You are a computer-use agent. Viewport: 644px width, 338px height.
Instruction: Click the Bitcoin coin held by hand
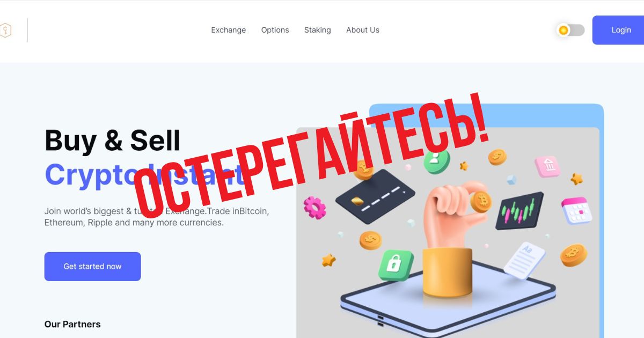coord(481,202)
